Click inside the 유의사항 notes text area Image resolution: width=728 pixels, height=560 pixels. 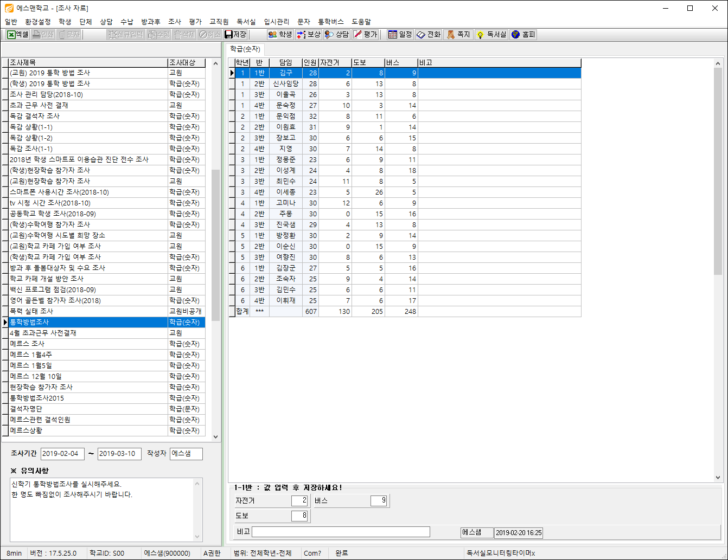(x=102, y=509)
